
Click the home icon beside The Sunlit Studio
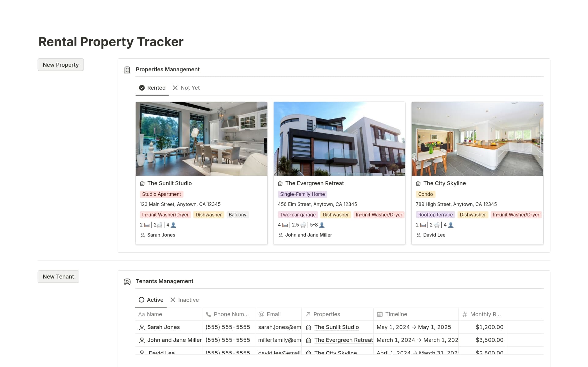click(x=142, y=183)
